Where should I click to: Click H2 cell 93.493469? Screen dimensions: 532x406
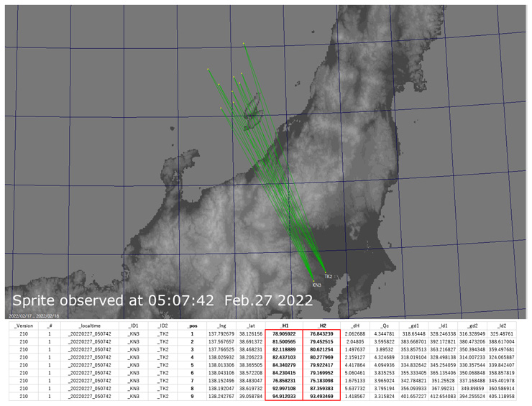[x=321, y=397]
